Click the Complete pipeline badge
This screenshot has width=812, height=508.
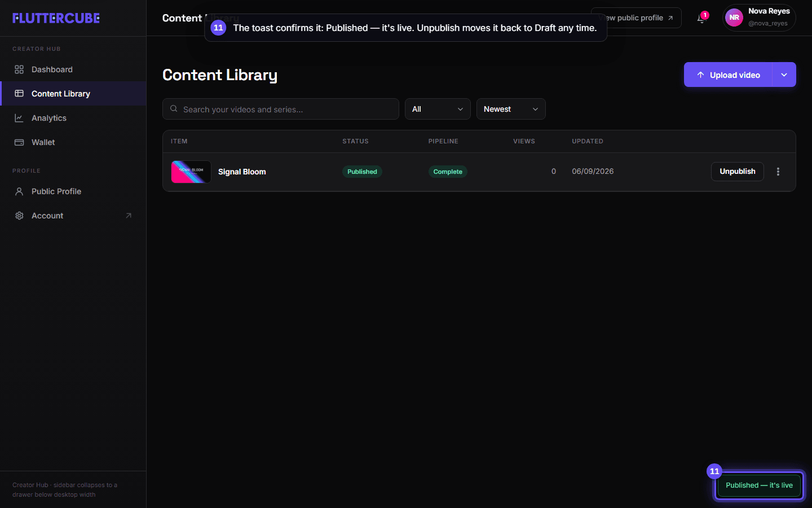tap(448, 172)
